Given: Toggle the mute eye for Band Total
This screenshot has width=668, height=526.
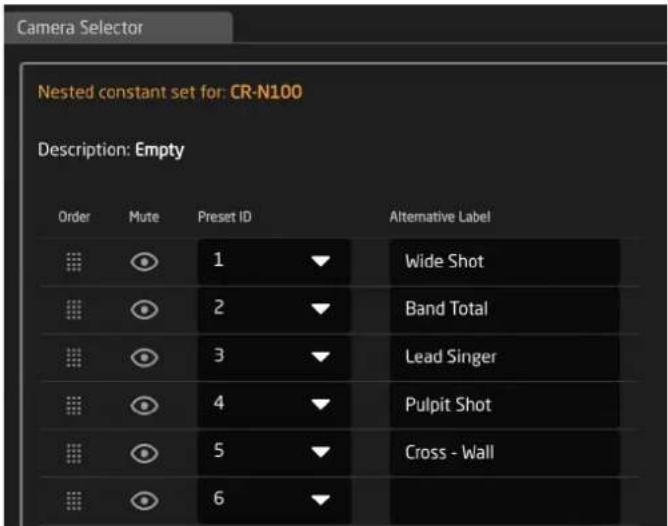Looking at the screenshot, I should (x=144, y=310).
